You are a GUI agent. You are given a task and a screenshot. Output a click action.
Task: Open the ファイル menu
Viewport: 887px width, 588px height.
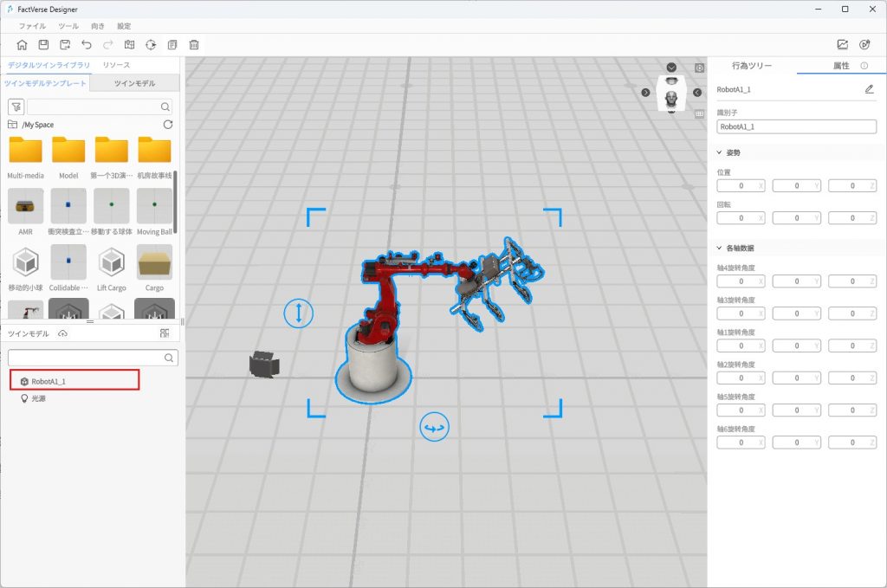tap(32, 26)
